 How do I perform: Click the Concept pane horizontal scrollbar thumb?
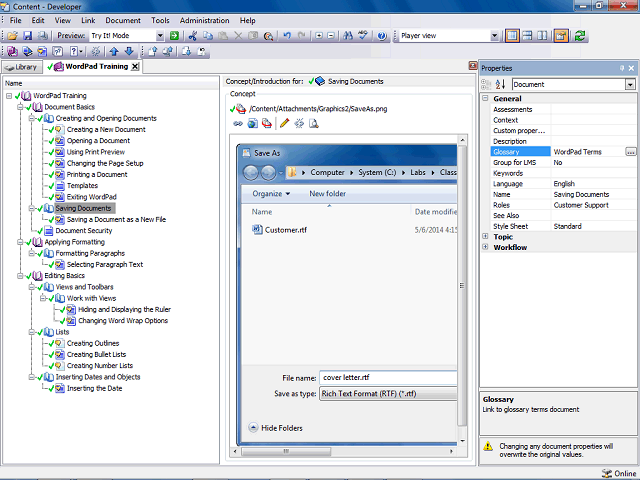click(x=286, y=451)
